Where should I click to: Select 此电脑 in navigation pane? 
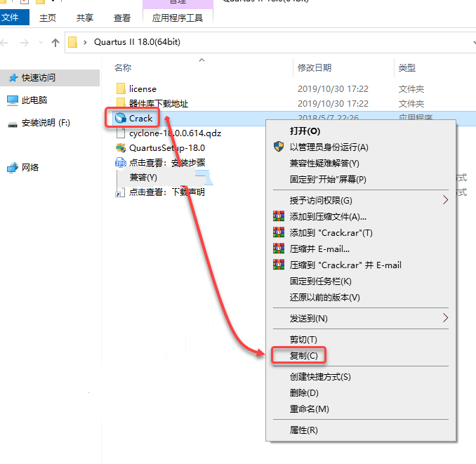pyautogui.click(x=34, y=100)
